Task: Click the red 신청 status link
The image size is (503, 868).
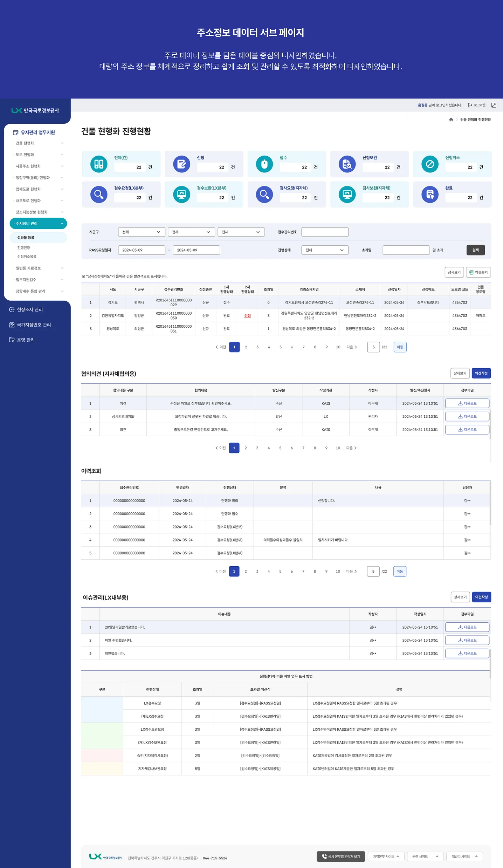Action: [247, 316]
